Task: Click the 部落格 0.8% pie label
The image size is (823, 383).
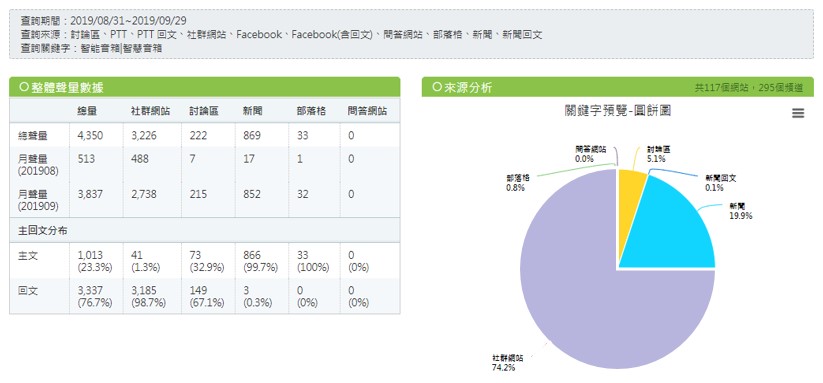Action: pos(518,183)
